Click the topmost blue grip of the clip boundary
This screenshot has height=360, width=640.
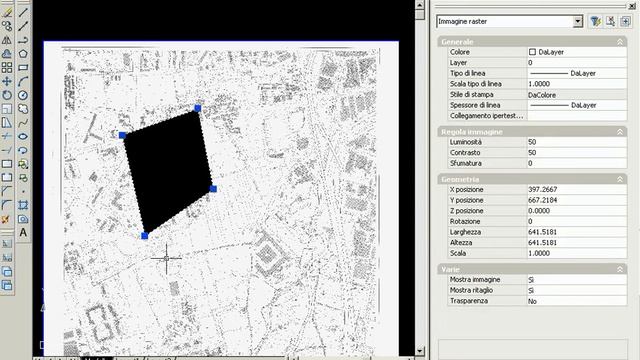click(x=198, y=108)
